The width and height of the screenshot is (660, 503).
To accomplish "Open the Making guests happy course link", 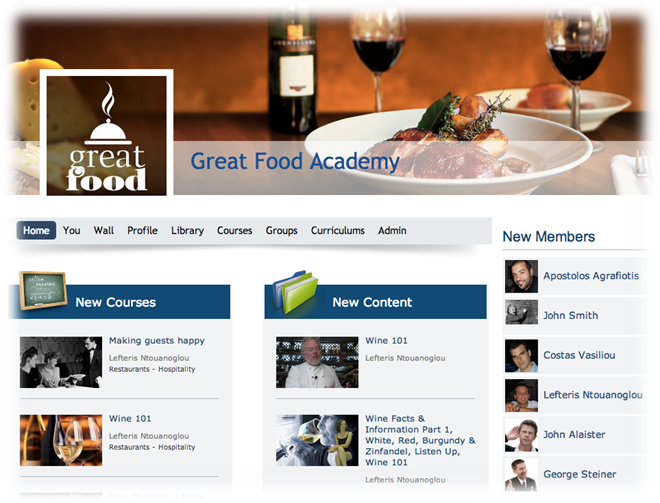I will (x=157, y=341).
